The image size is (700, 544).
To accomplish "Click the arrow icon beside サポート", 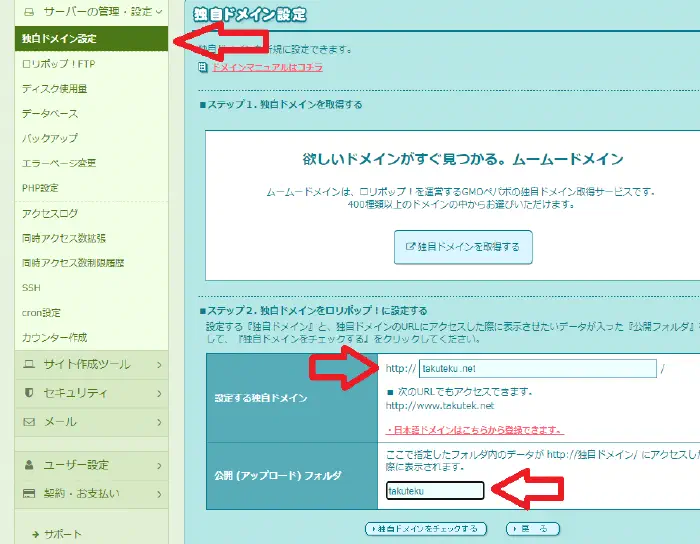I will pos(36,534).
